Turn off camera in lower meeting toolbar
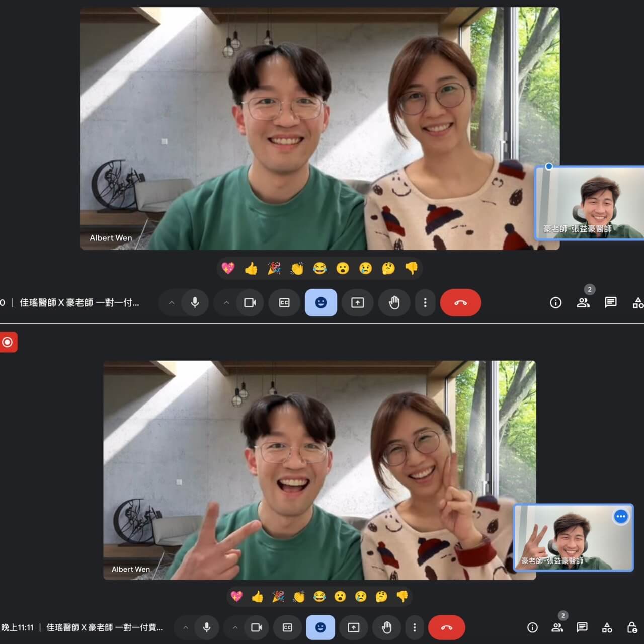This screenshot has height=644, width=644. tap(257, 627)
